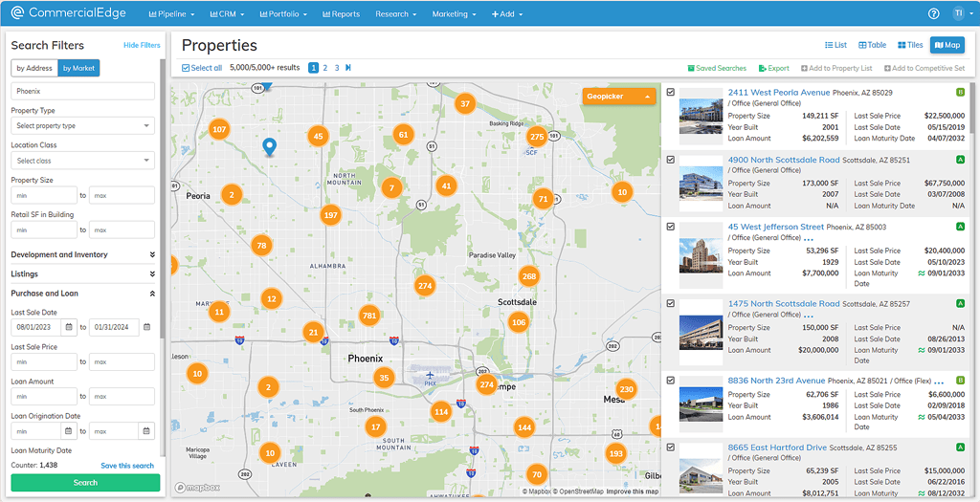The width and height of the screenshot is (980, 502).
Task: Click Save this search link
Action: (127, 465)
